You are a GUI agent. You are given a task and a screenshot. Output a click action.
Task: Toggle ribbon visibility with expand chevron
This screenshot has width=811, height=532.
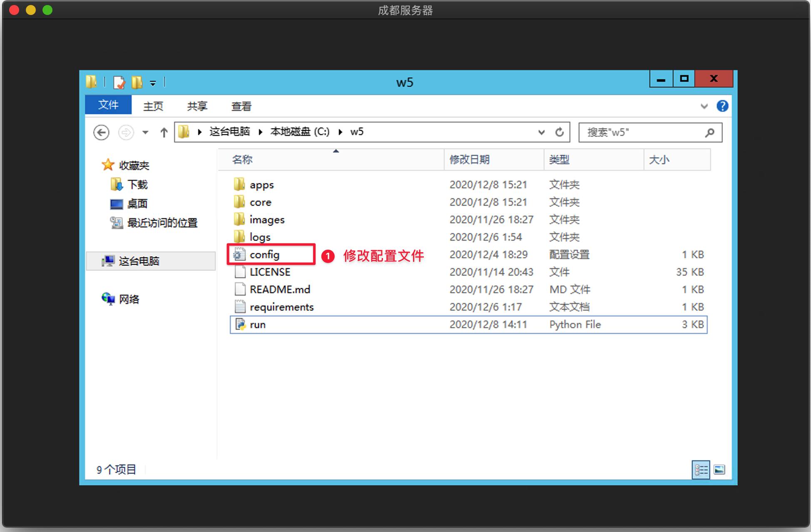pyautogui.click(x=704, y=106)
